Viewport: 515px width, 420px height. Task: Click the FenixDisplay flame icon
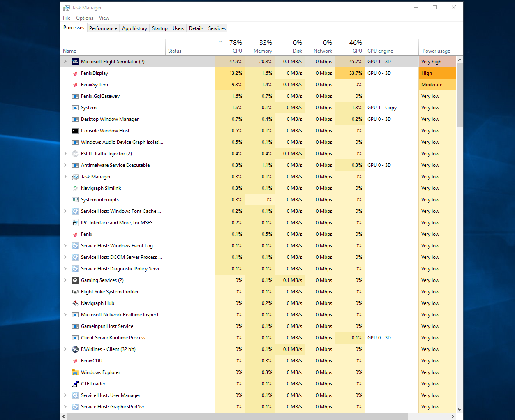pyautogui.click(x=75, y=73)
